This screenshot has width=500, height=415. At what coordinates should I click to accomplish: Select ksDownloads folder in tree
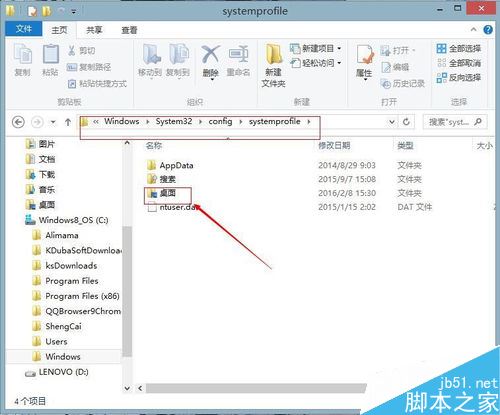click(65, 266)
